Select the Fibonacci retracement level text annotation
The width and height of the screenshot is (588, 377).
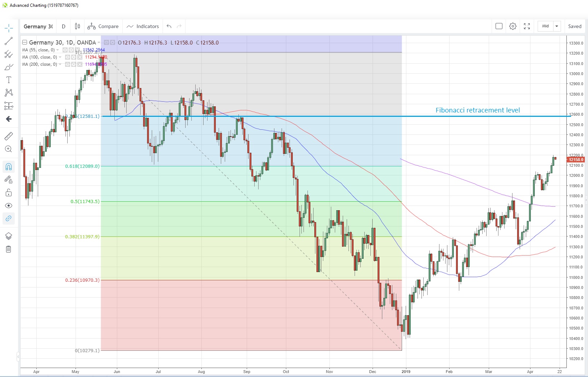478,110
